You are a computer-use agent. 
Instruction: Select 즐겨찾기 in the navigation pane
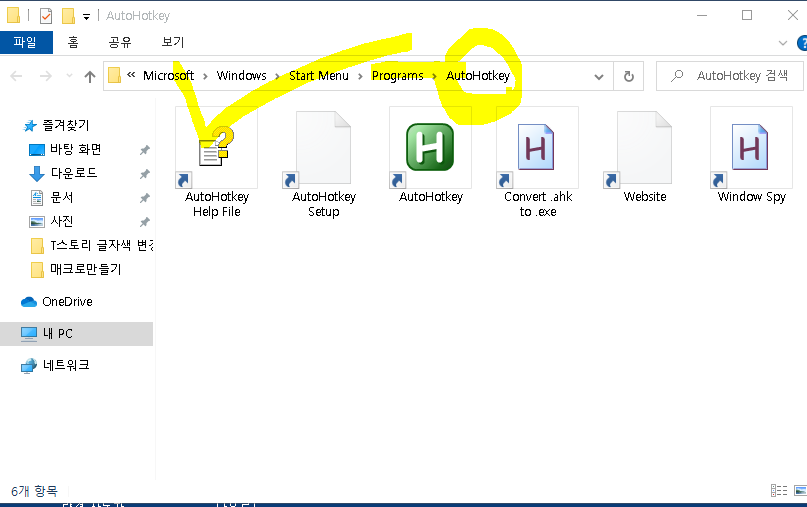pos(57,125)
